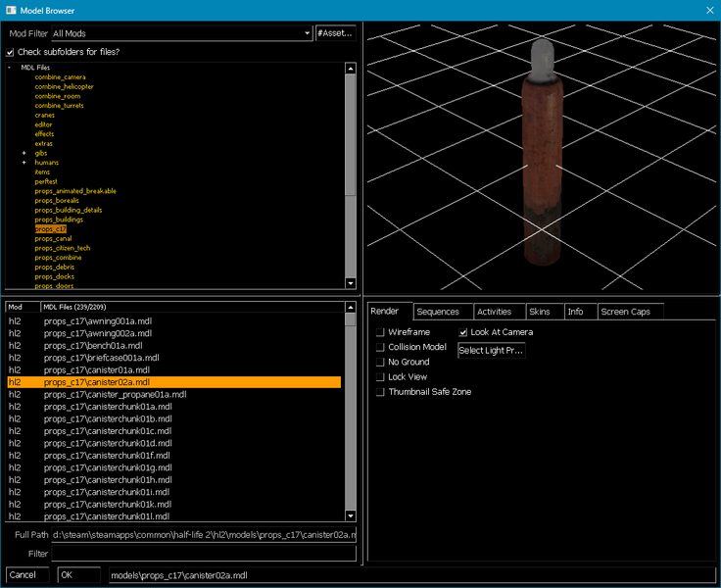Select canister_propane01a.mdl in the file list
Screen dimensions: 721x588
(115, 395)
